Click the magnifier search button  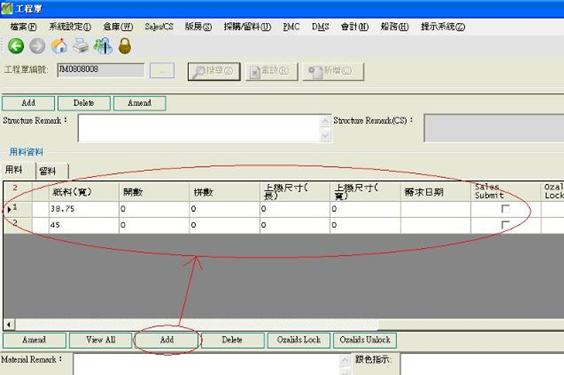point(214,71)
